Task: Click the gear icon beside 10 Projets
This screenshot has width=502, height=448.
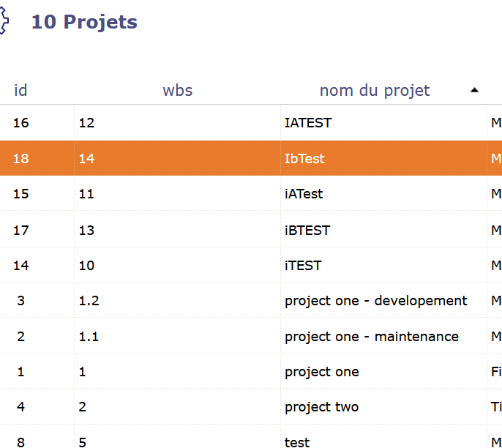Action: click(4, 22)
